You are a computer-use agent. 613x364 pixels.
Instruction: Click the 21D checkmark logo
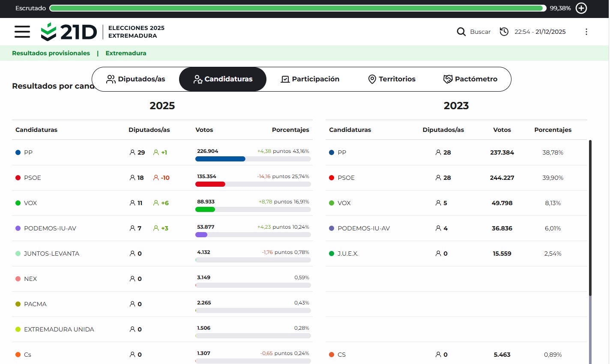tap(48, 32)
